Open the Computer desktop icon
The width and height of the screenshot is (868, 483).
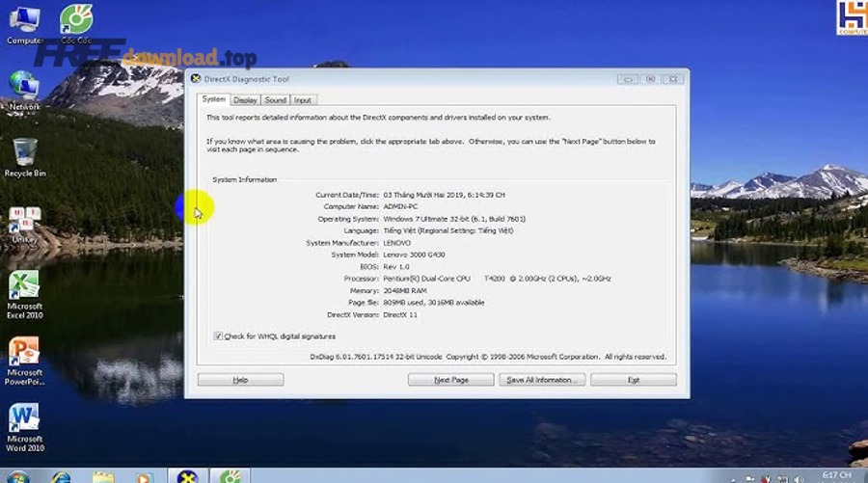tap(24, 25)
